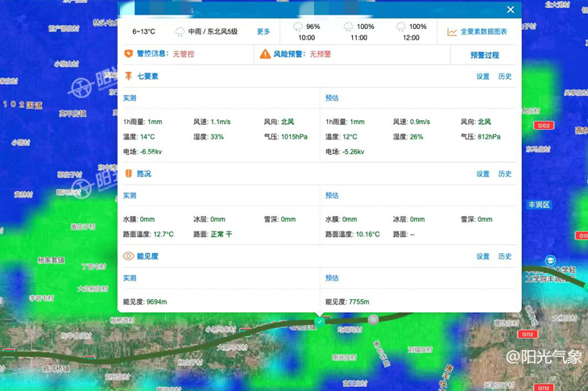Select the 12:00 rain forecast slot
Viewport: 588px width, 391px height.
[x=411, y=31]
